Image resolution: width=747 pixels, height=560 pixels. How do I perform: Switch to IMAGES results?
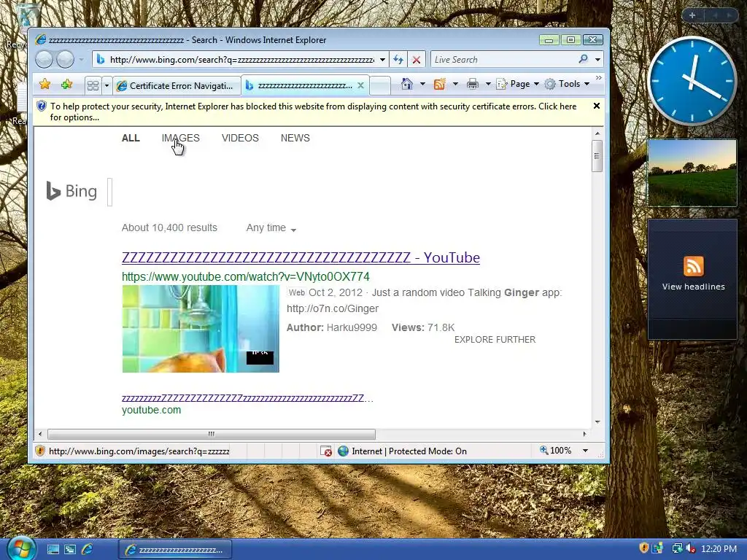[x=181, y=138]
